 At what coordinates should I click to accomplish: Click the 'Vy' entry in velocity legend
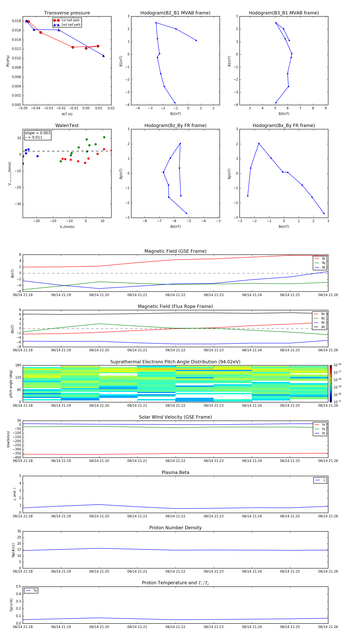click(320, 429)
